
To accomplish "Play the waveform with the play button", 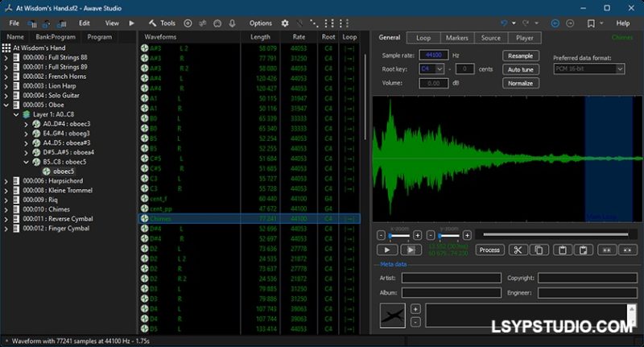I will (387, 250).
